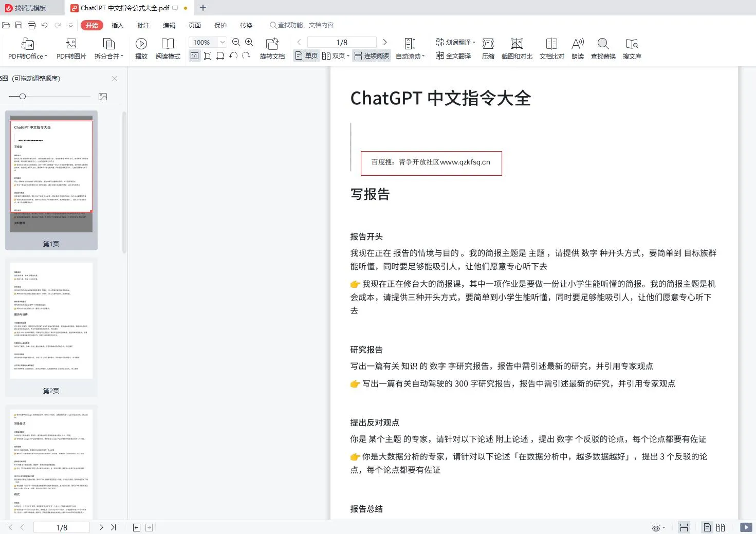Toggle two-page view in status bar
Image resolution: width=756 pixels, height=534 pixels.
[x=721, y=527]
